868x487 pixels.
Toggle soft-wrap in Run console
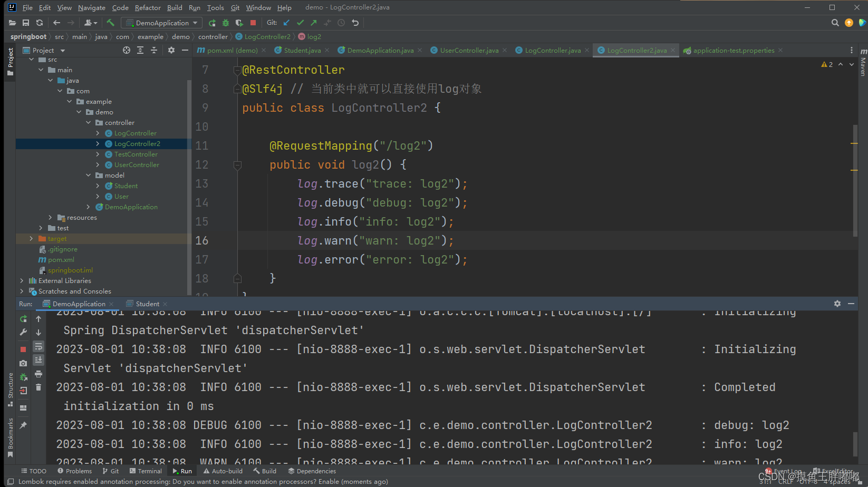point(38,346)
